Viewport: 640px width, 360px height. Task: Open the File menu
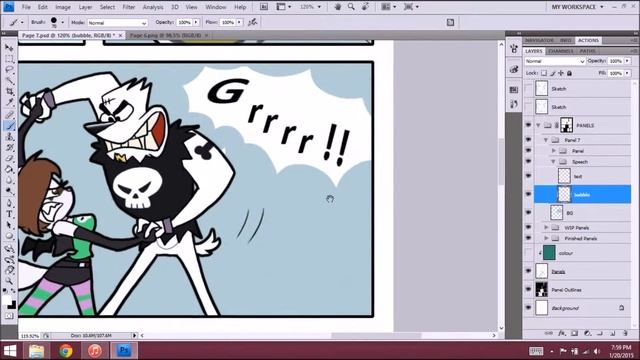click(26, 7)
